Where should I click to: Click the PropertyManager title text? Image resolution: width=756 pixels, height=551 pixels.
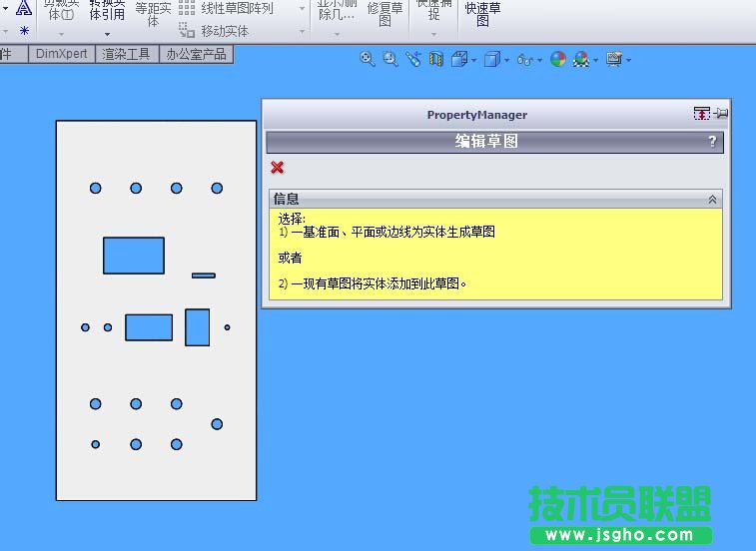pos(476,115)
